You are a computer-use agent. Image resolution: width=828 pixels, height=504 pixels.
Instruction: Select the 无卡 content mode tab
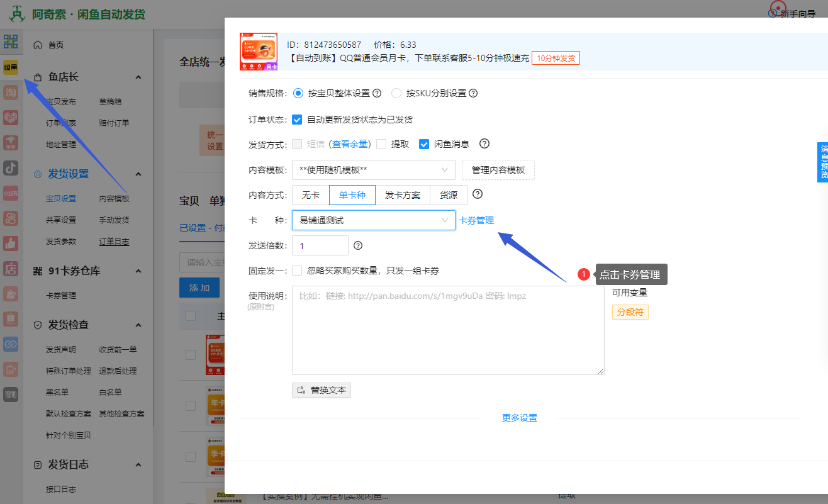point(311,195)
